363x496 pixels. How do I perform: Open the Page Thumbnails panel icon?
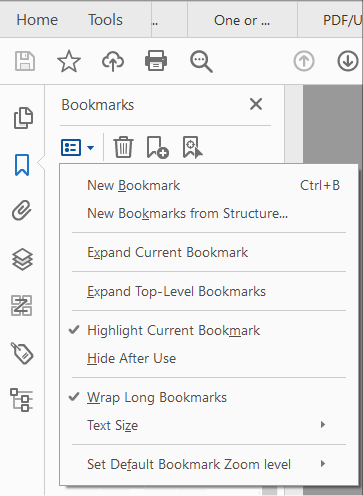pyautogui.click(x=23, y=118)
